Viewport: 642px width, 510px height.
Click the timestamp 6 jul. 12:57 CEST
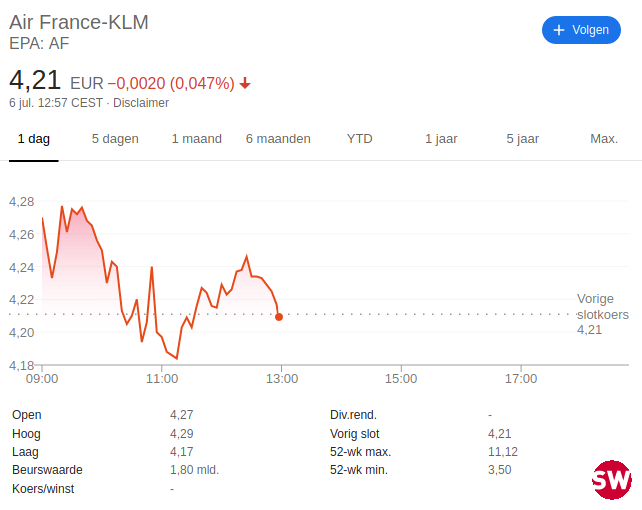pyautogui.click(x=56, y=103)
